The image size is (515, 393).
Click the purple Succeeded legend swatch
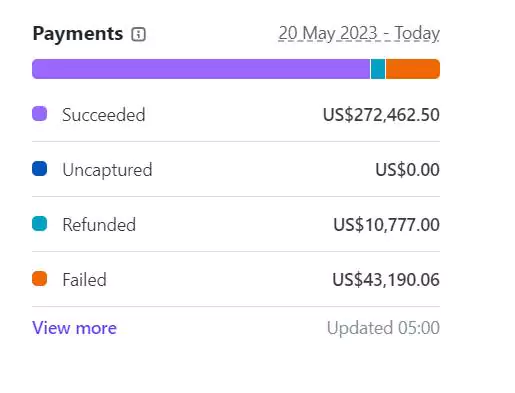click(x=39, y=114)
